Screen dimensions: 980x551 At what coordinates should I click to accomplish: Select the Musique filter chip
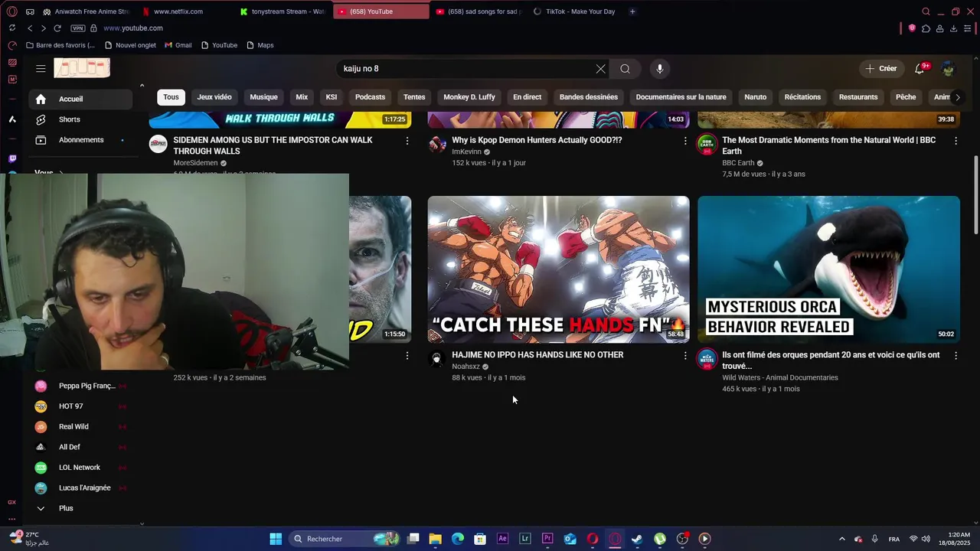coord(263,97)
